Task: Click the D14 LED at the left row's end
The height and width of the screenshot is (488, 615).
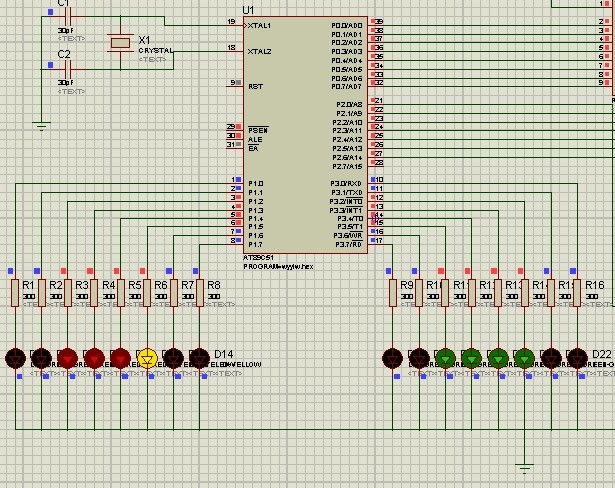Action: tap(199, 357)
